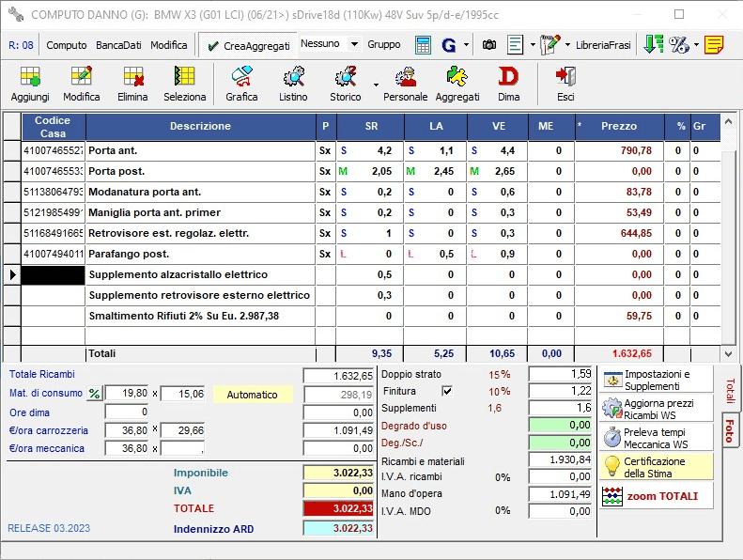This screenshot has width=743, height=560.
Task: Select Supplemento retrovisore esterno elettrico row
Action: [362, 295]
